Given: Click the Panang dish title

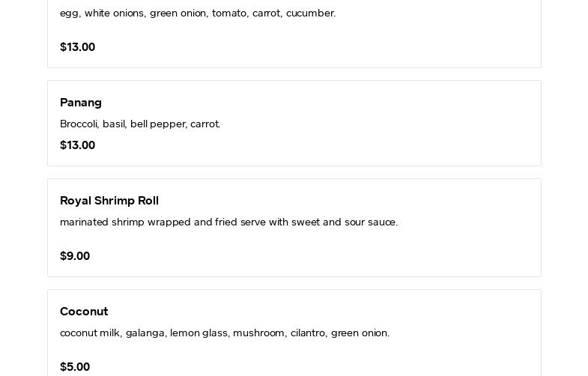Looking at the screenshot, I should [81, 103].
